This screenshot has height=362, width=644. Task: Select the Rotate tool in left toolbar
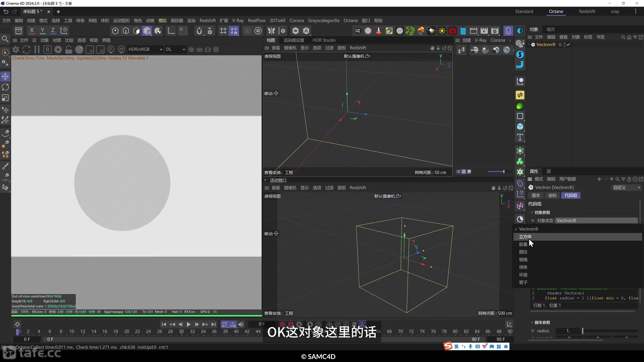tap(5, 87)
